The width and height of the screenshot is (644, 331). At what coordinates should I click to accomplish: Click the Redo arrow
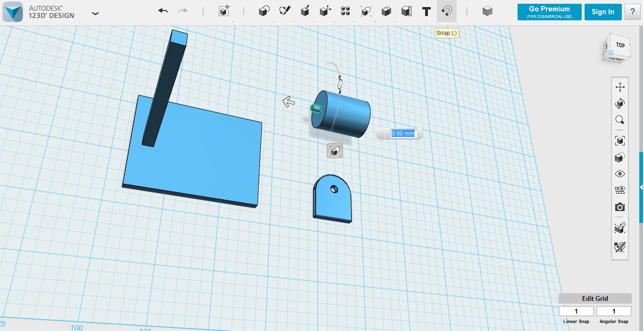(183, 11)
